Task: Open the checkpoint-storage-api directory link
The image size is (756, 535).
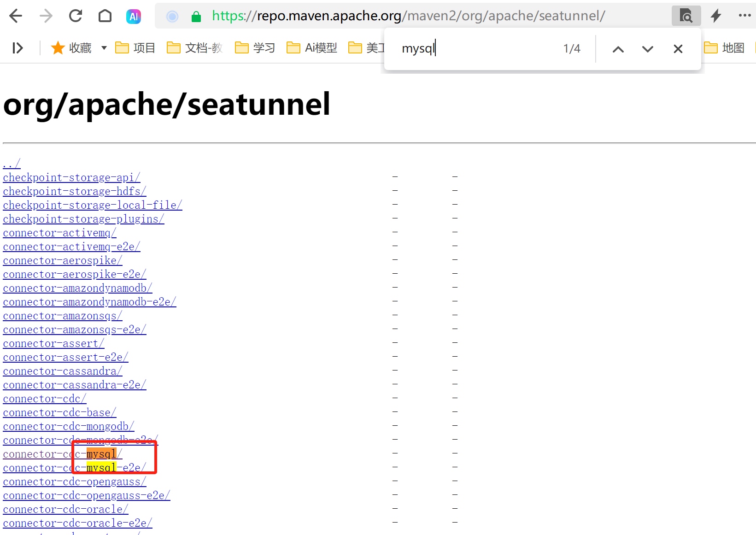Action: coord(71,177)
